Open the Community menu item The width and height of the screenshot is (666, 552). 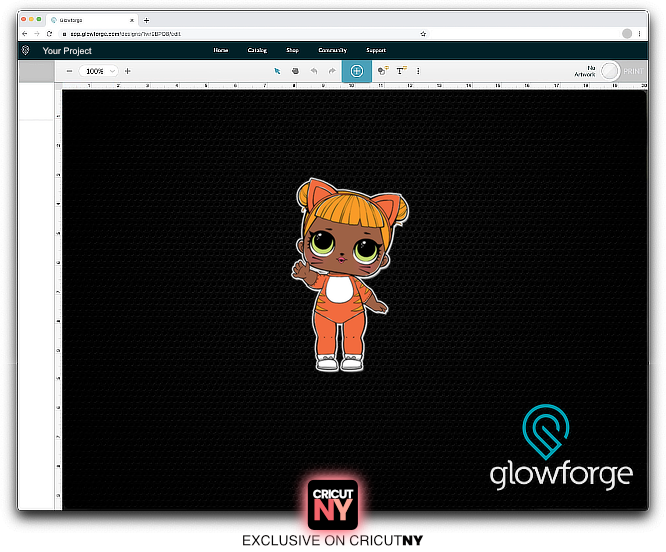pos(333,50)
